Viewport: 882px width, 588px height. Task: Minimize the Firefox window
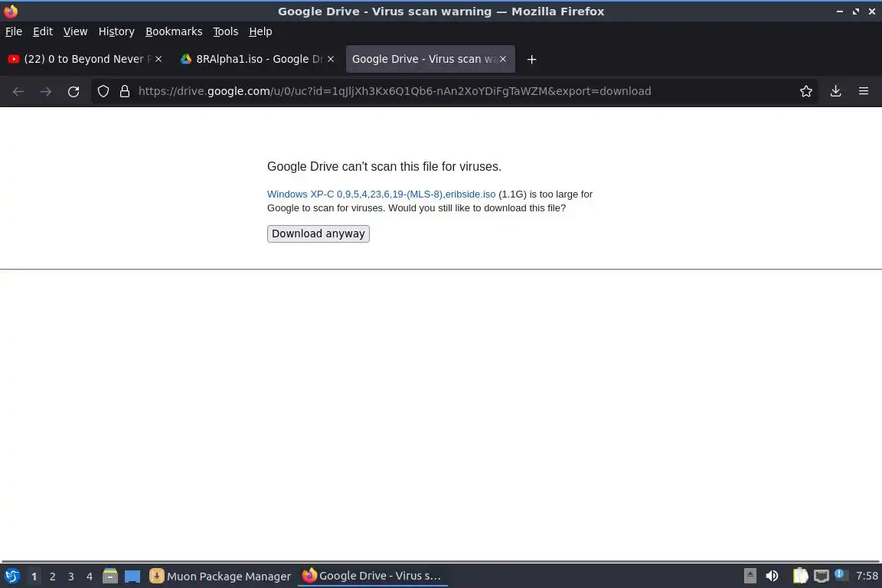pos(839,11)
